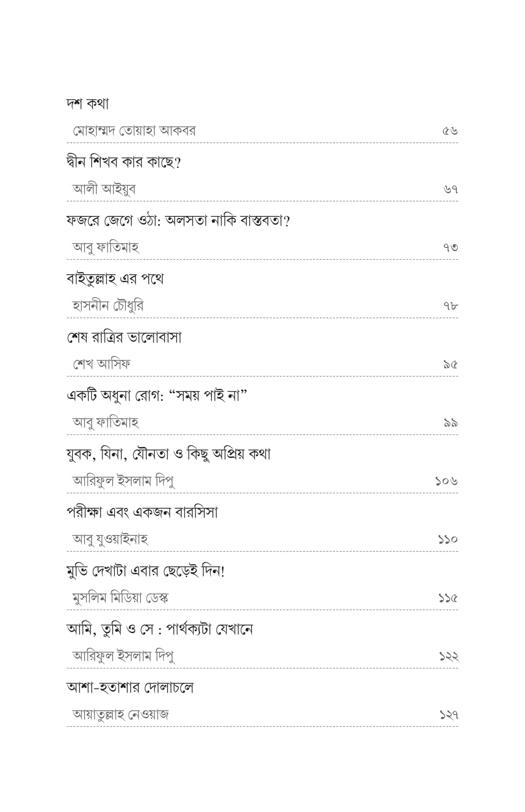The width and height of the screenshot is (525, 812).
Task: Click author name আয়াতুল্লাহ নেওয়াজ
Action: 121,715
